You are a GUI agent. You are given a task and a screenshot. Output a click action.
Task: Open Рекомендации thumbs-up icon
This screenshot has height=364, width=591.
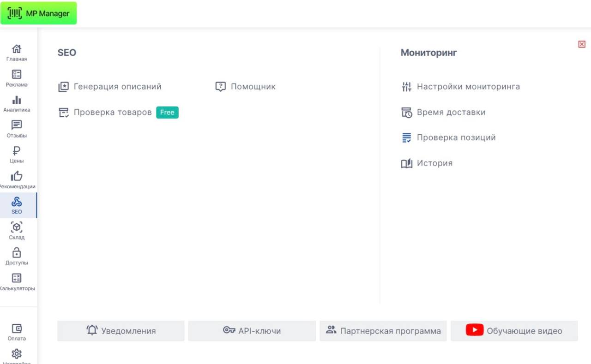click(x=17, y=177)
